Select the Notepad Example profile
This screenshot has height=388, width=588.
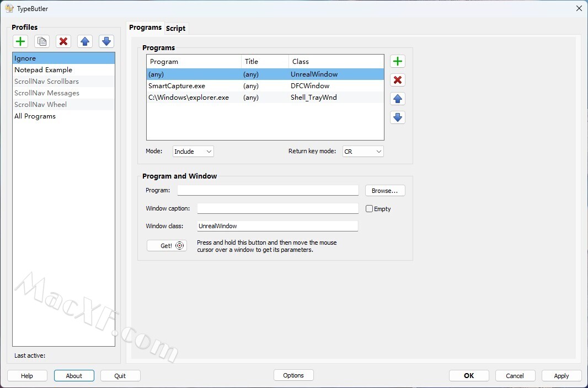[x=64, y=69]
